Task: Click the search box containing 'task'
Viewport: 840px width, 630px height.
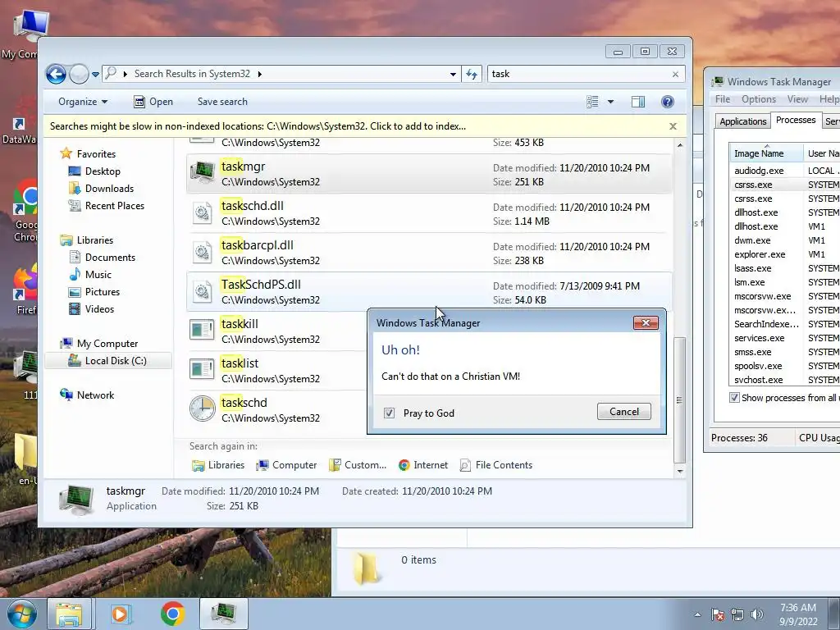Action: (x=578, y=74)
